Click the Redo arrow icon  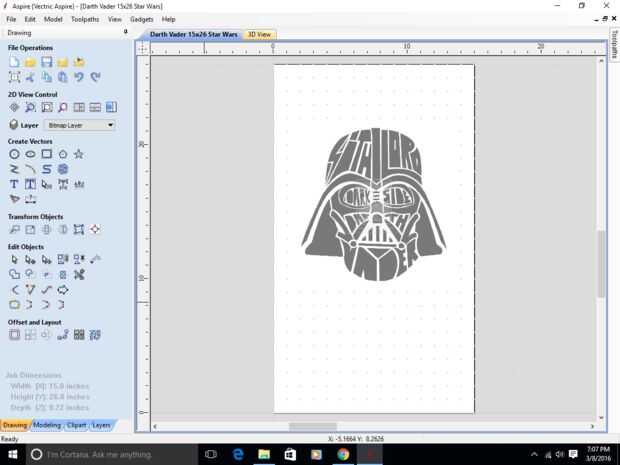(95, 77)
